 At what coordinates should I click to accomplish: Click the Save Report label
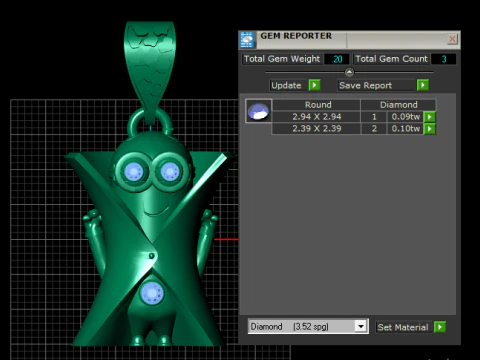(x=365, y=85)
